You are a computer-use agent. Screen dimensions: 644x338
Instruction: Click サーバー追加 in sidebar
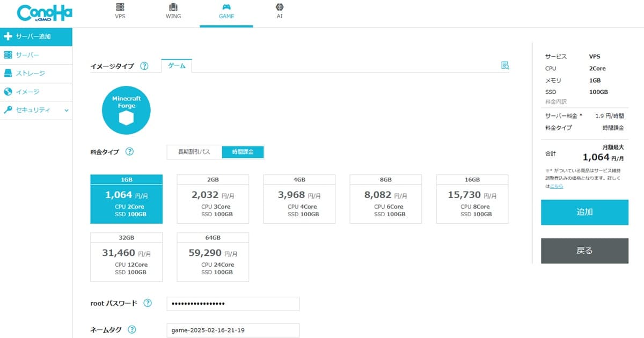pos(36,36)
